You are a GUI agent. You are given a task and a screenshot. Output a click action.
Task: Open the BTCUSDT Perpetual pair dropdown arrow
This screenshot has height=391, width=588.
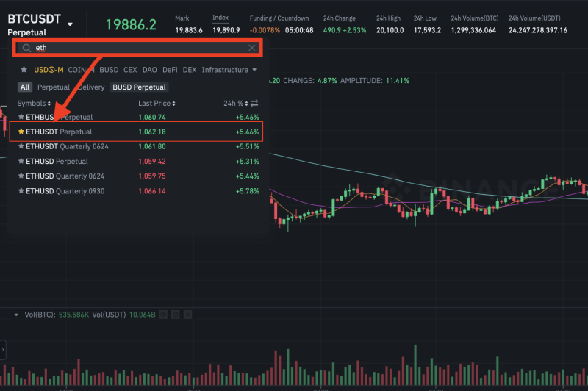point(70,24)
